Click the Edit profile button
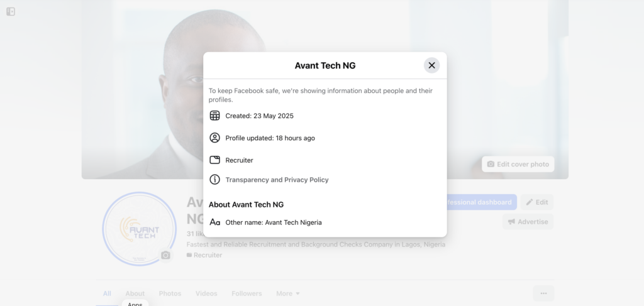 (x=537, y=202)
